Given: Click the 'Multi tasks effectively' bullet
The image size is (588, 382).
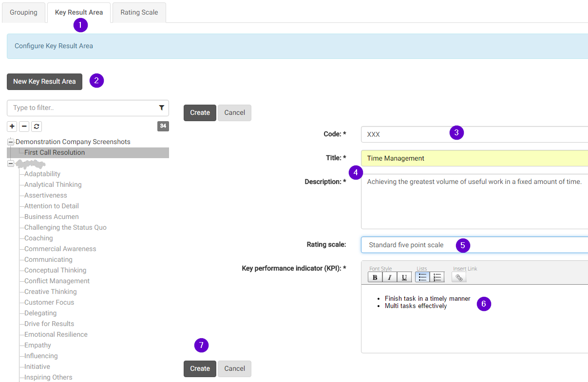Looking at the screenshot, I should pyautogui.click(x=416, y=306).
